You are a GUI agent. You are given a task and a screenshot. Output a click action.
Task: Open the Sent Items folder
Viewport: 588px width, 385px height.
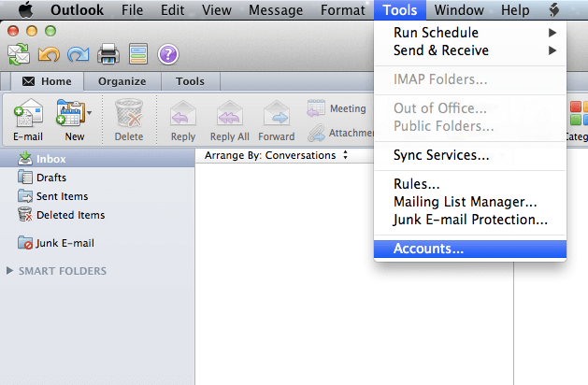coord(97,196)
